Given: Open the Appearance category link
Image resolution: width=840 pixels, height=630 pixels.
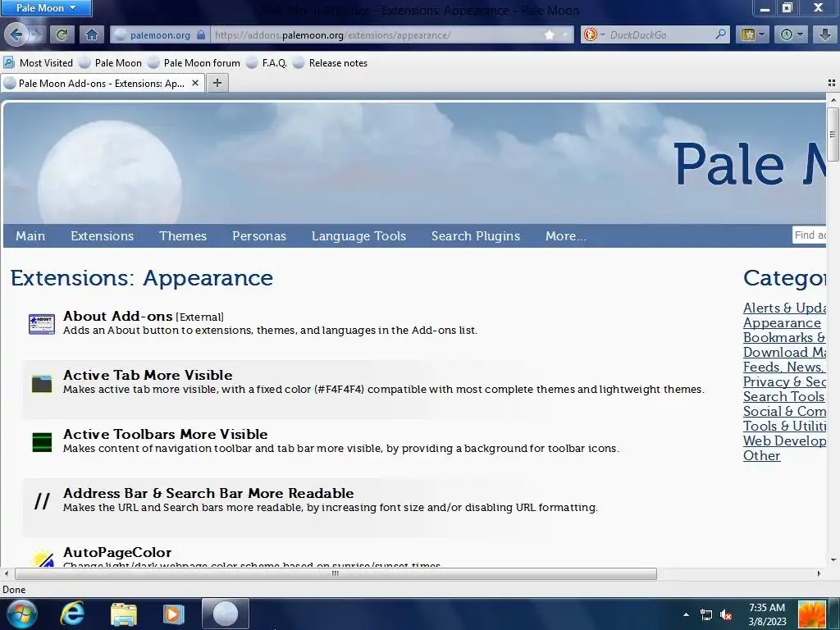Looking at the screenshot, I should click(782, 322).
